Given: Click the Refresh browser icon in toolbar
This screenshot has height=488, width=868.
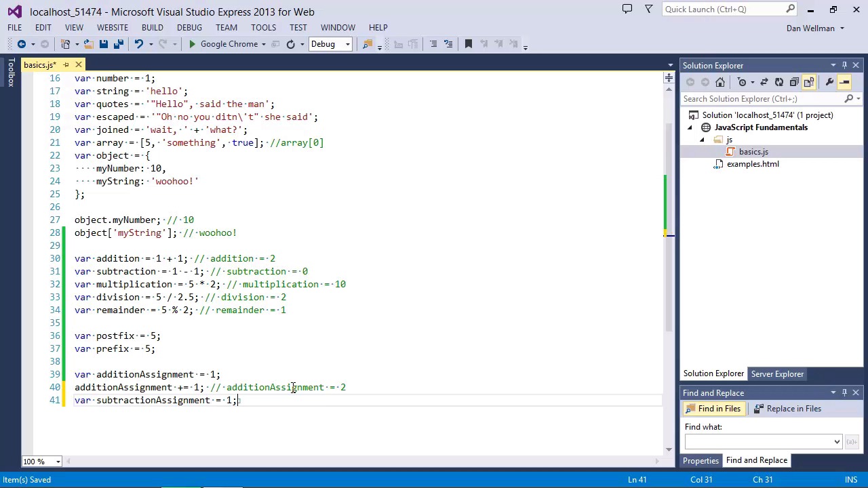Looking at the screenshot, I should (290, 44).
